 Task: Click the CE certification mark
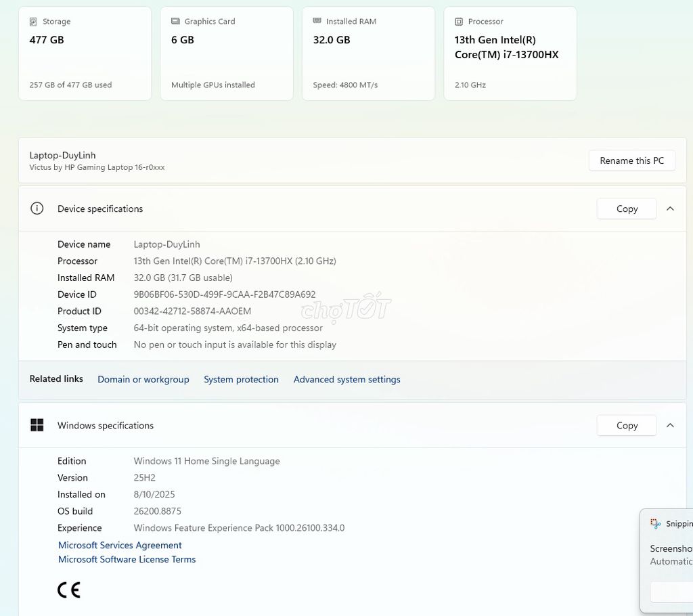pos(69,590)
